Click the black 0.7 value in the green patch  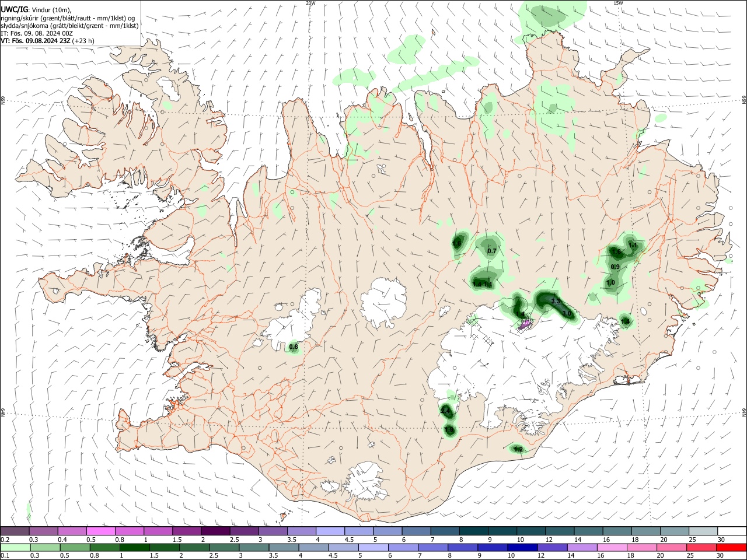[x=491, y=251]
